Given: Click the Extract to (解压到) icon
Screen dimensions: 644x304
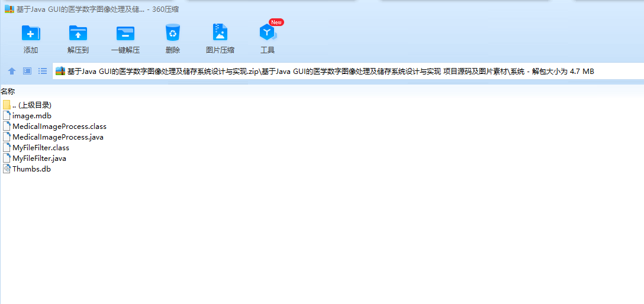Looking at the screenshot, I should pos(78,33).
